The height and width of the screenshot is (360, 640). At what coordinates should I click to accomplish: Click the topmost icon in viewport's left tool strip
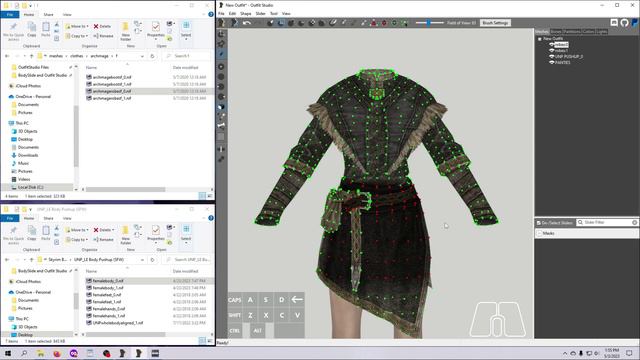coord(221,34)
